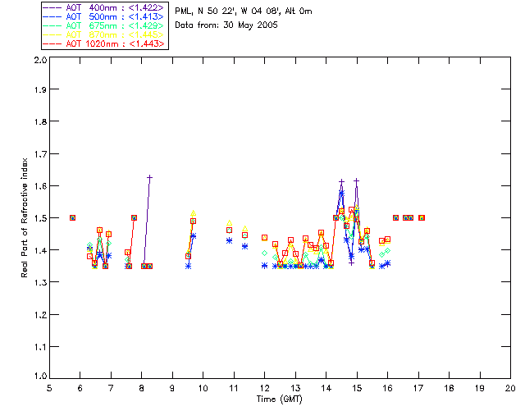Click y-axis label 1.5
This screenshot has width=525, height=420.
(40, 218)
